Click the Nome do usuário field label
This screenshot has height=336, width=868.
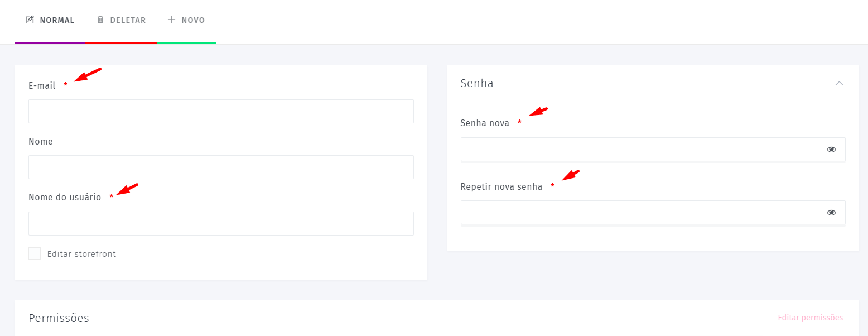click(65, 197)
